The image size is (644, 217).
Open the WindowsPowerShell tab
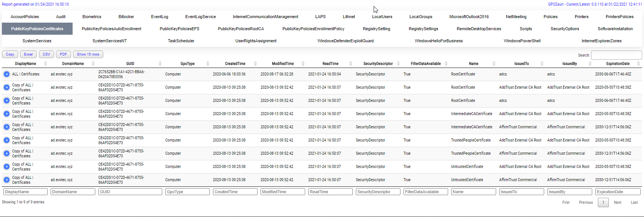[522, 41]
